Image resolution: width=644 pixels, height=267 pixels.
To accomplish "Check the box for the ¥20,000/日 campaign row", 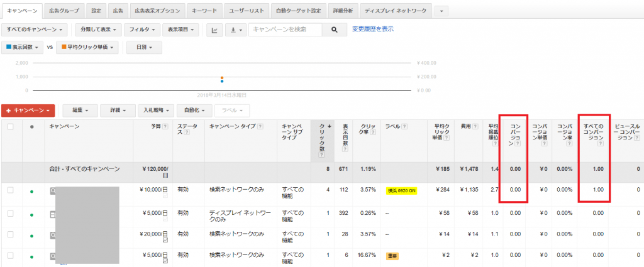I will point(11,234).
